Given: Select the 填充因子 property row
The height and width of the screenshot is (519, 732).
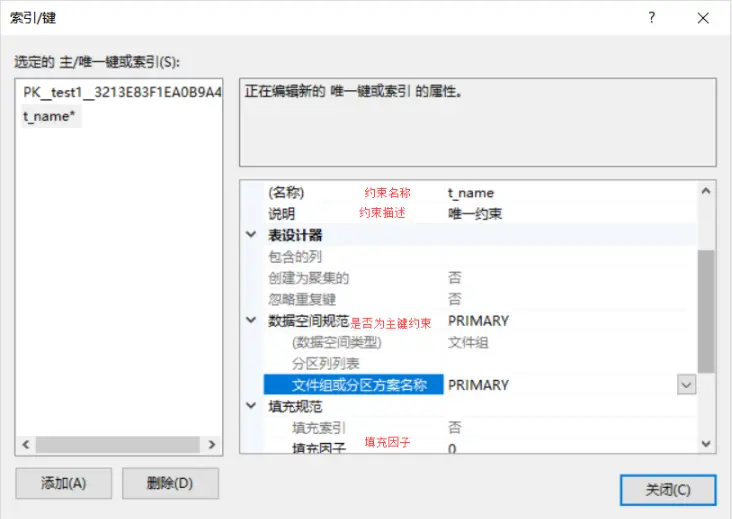Looking at the screenshot, I should click(x=480, y=447).
